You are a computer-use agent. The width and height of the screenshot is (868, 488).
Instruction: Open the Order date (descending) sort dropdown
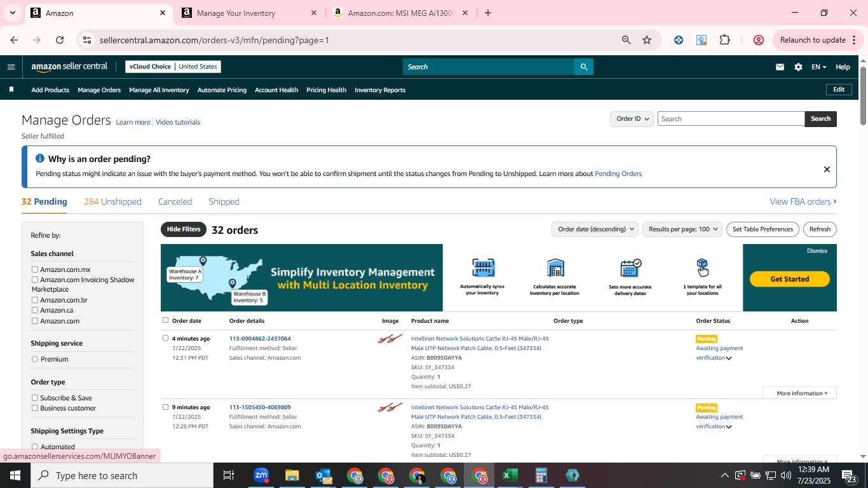[595, 229]
